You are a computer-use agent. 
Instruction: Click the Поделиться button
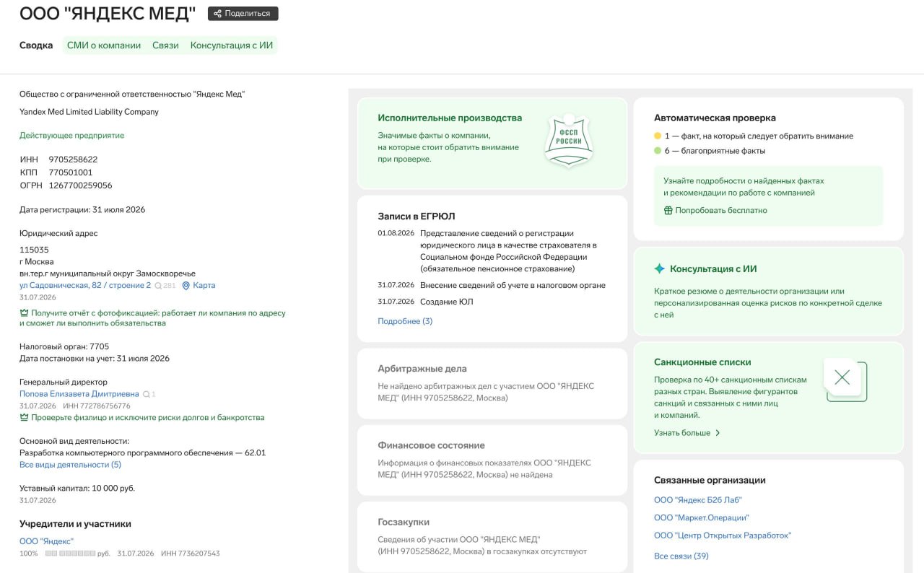[x=243, y=14]
